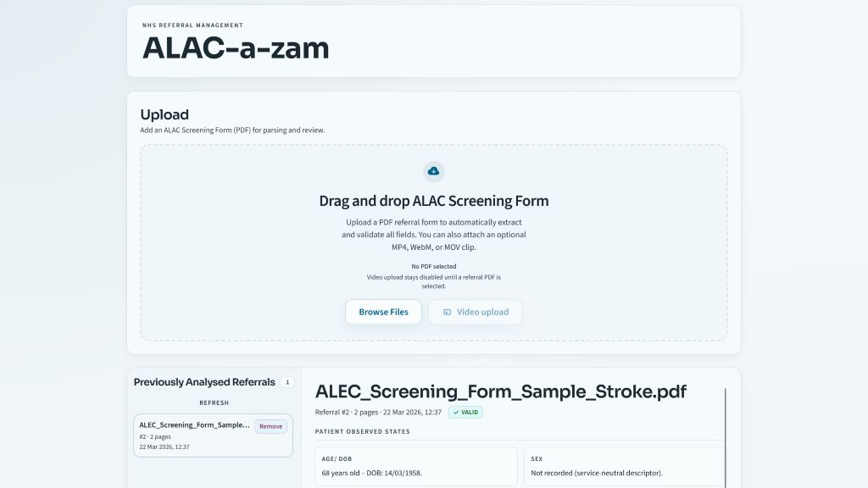Click the referral count badge showing 1

(287, 382)
